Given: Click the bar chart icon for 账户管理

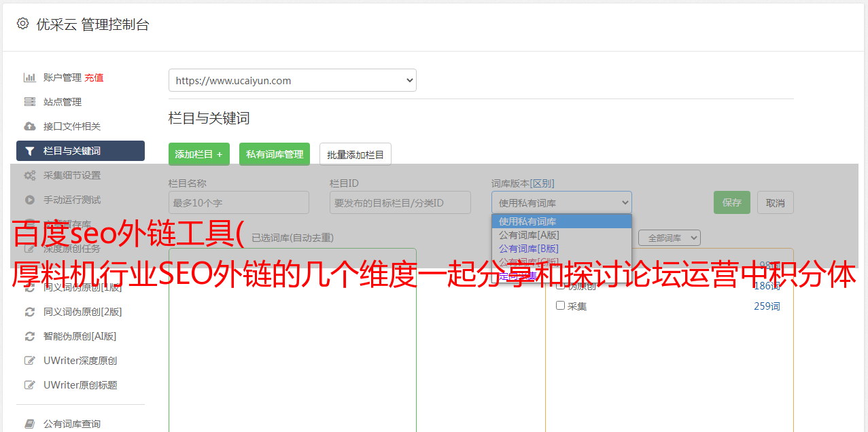Looking at the screenshot, I should (x=29, y=77).
